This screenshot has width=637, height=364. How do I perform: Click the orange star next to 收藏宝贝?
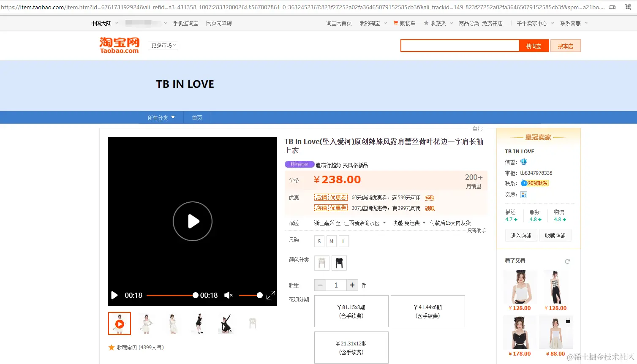(x=112, y=348)
